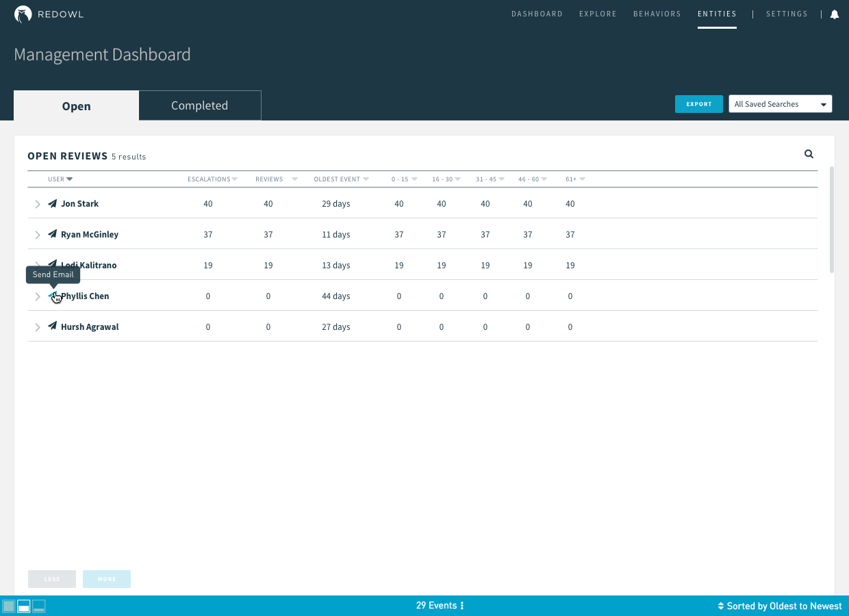Sort by 61+ column

coord(575,179)
